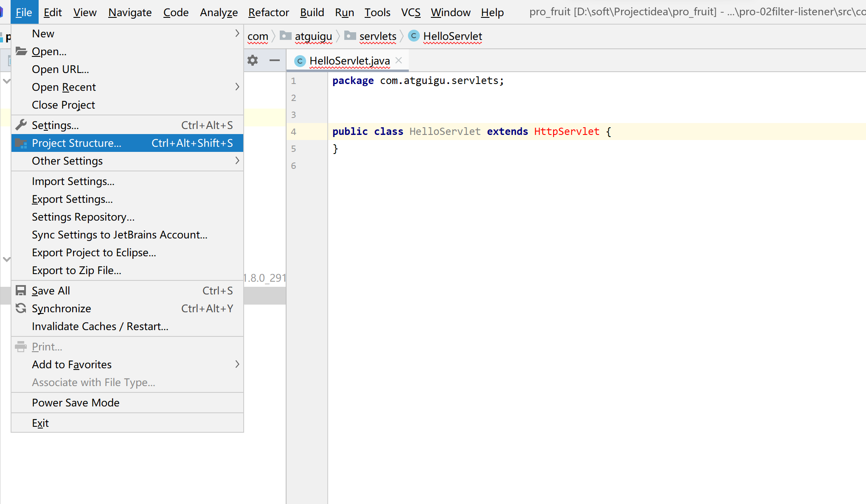
Task: Expand Add to Favorites submenu arrow
Action: [237, 364]
